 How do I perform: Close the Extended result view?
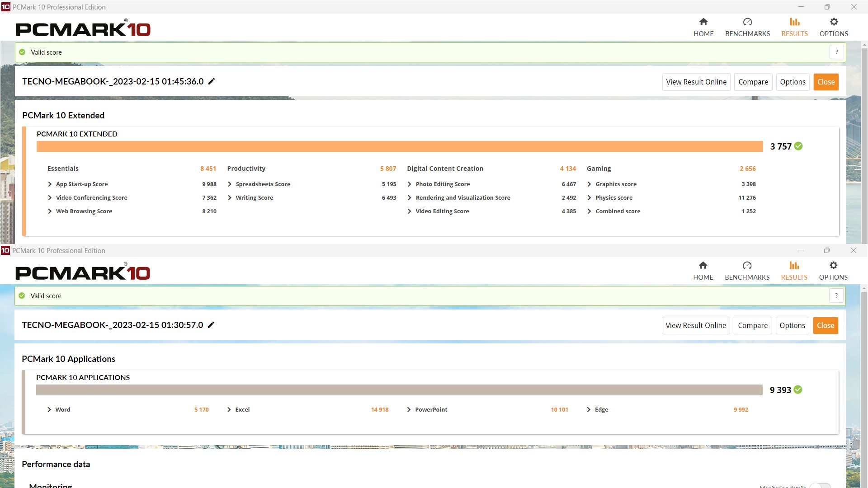tap(826, 82)
